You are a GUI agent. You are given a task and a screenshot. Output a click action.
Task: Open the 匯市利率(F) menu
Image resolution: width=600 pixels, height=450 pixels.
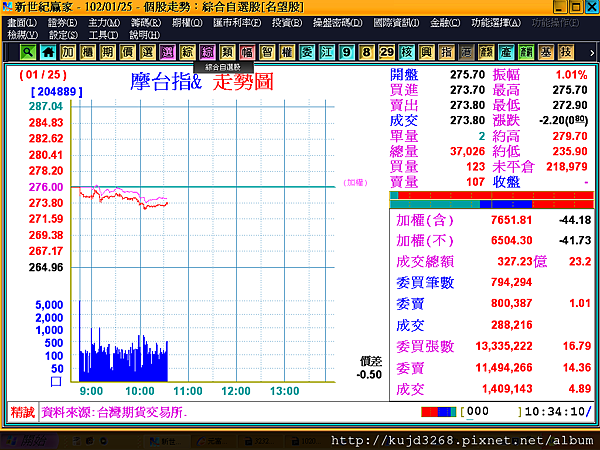(x=237, y=23)
